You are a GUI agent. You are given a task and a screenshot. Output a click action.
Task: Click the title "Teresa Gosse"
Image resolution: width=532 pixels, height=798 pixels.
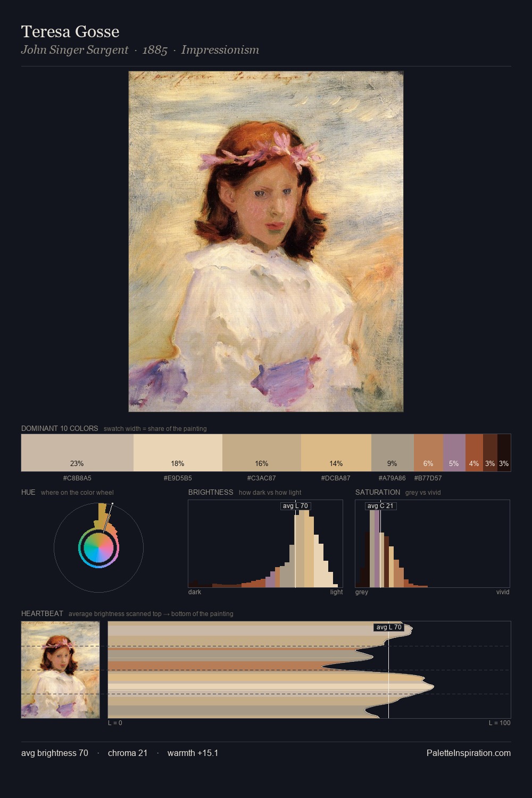click(x=70, y=31)
